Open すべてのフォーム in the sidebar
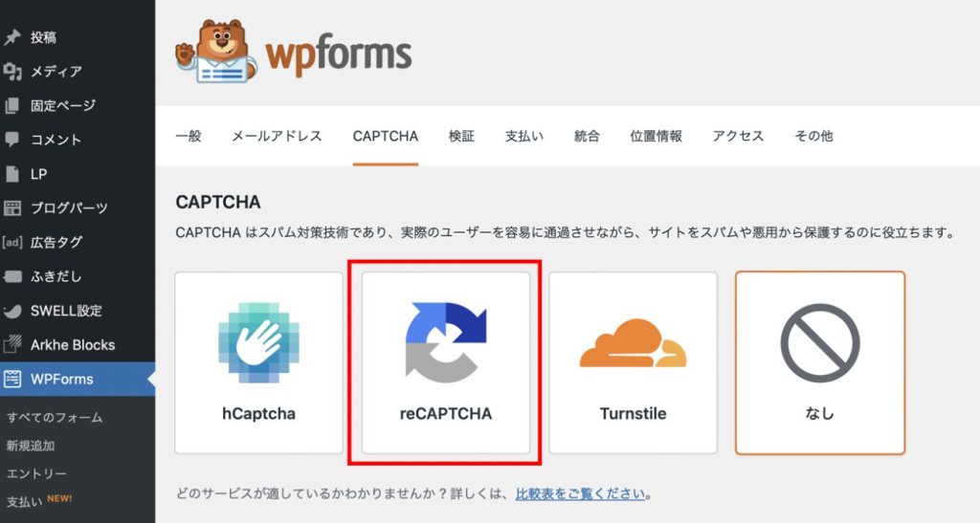 pyautogui.click(x=55, y=418)
